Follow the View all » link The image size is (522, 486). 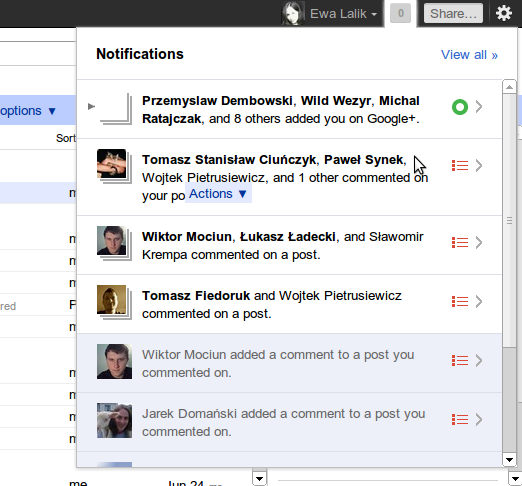coord(469,55)
